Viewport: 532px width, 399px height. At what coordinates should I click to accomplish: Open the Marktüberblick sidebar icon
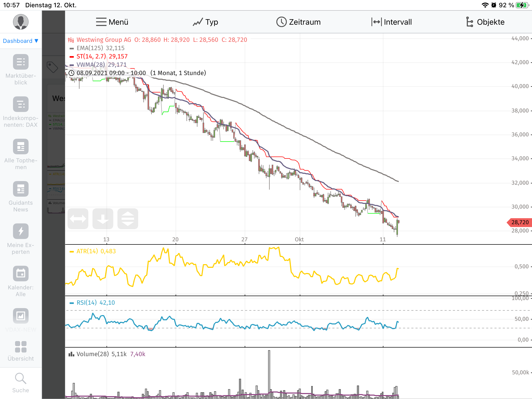(x=21, y=62)
